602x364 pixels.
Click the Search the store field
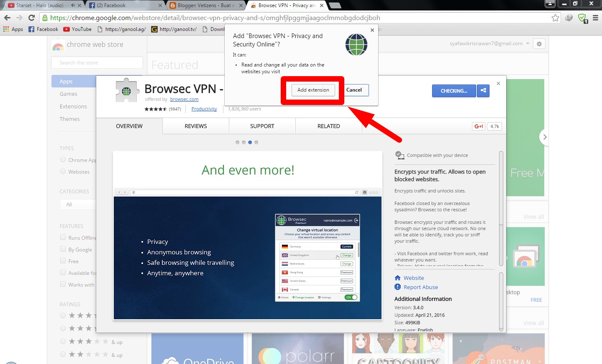(97, 62)
